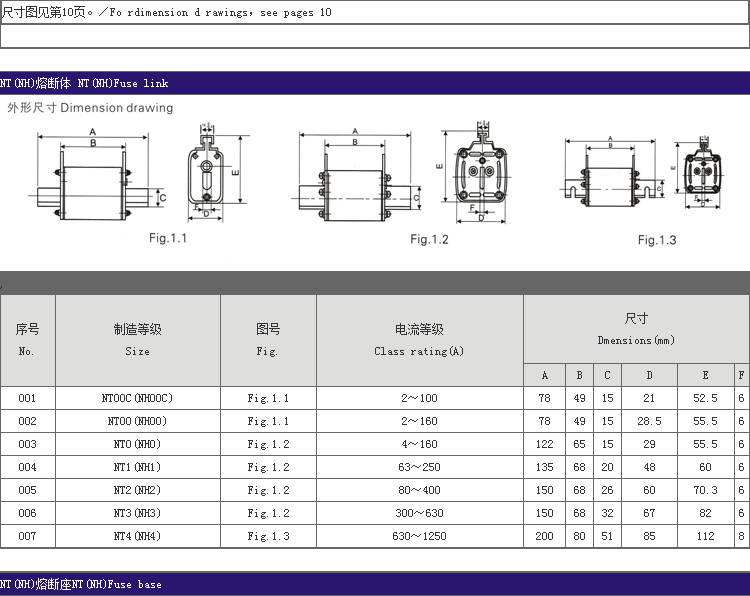Click the '4~160' class rating cell
The image size is (750, 596).
click(419, 444)
